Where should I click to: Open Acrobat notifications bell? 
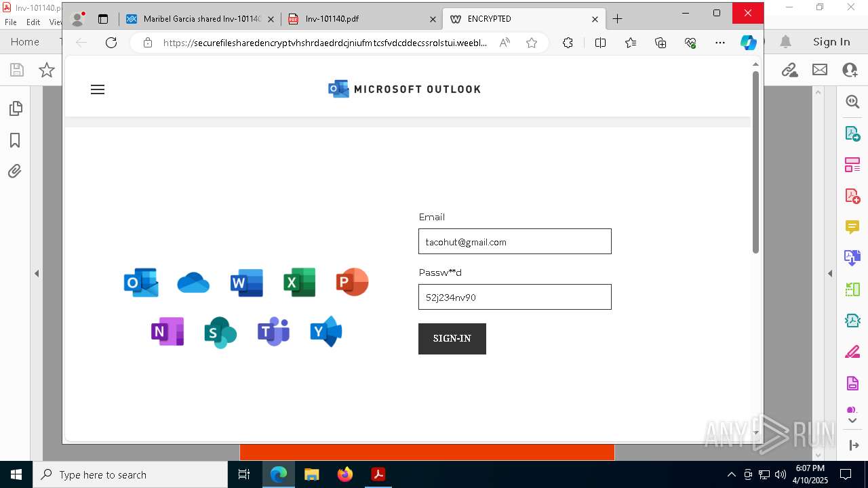(x=786, y=42)
